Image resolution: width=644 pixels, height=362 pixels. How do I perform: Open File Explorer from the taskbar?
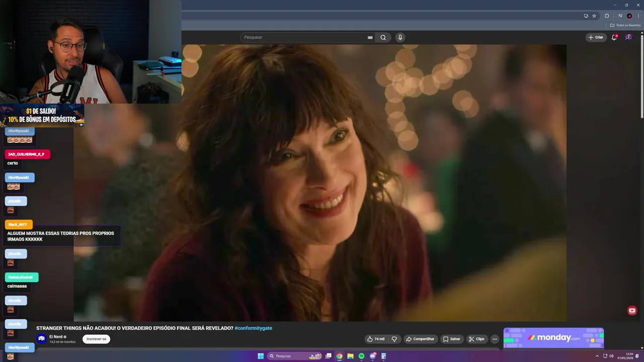pyautogui.click(x=351, y=356)
